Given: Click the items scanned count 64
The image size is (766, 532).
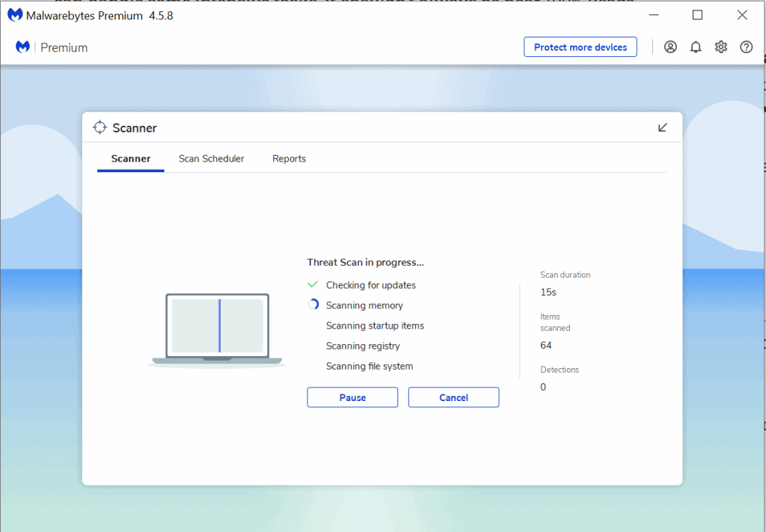Looking at the screenshot, I should click(x=545, y=346).
